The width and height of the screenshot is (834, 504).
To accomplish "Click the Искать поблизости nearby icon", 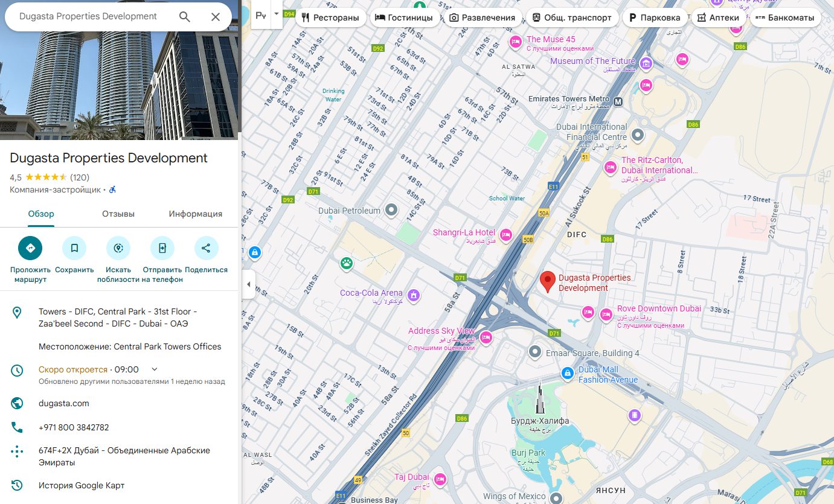I will 118,248.
